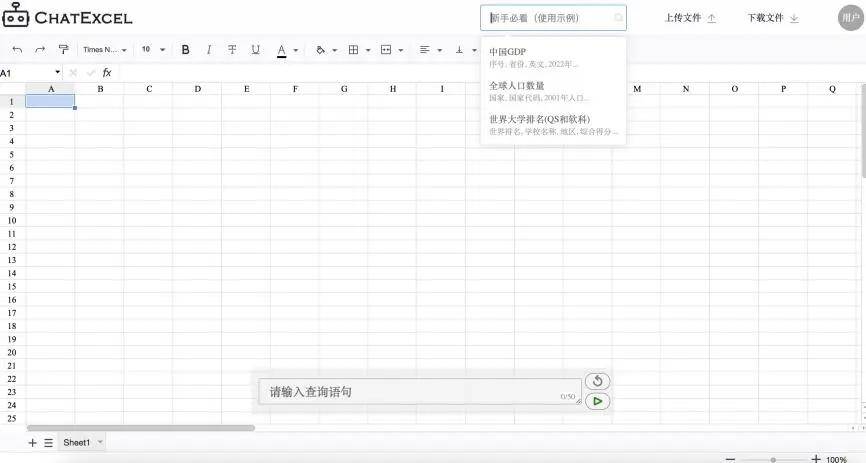Expand the borders dropdown arrow
The width and height of the screenshot is (866, 463).
pos(368,50)
